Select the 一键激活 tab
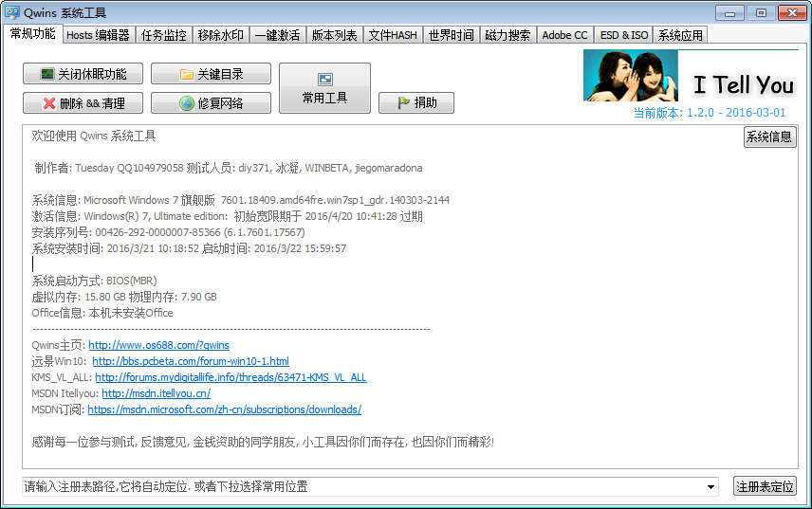 click(x=278, y=35)
